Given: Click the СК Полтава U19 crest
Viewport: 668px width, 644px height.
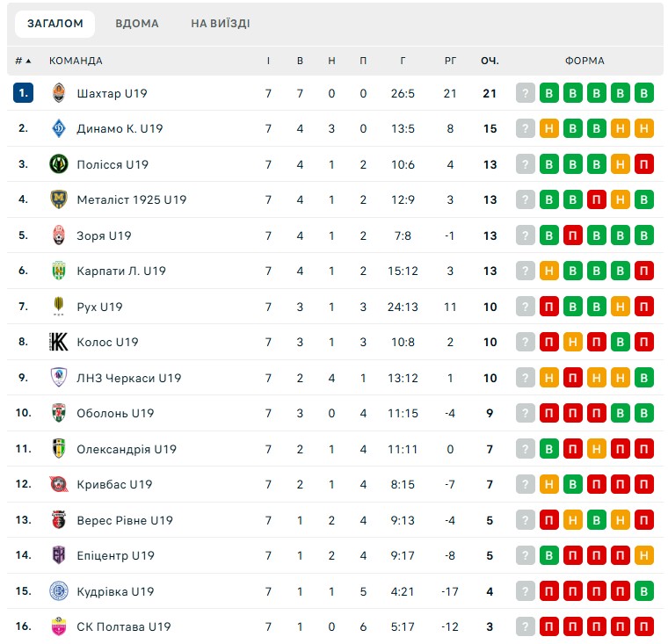Looking at the screenshot, I should (x=59, y=626).
